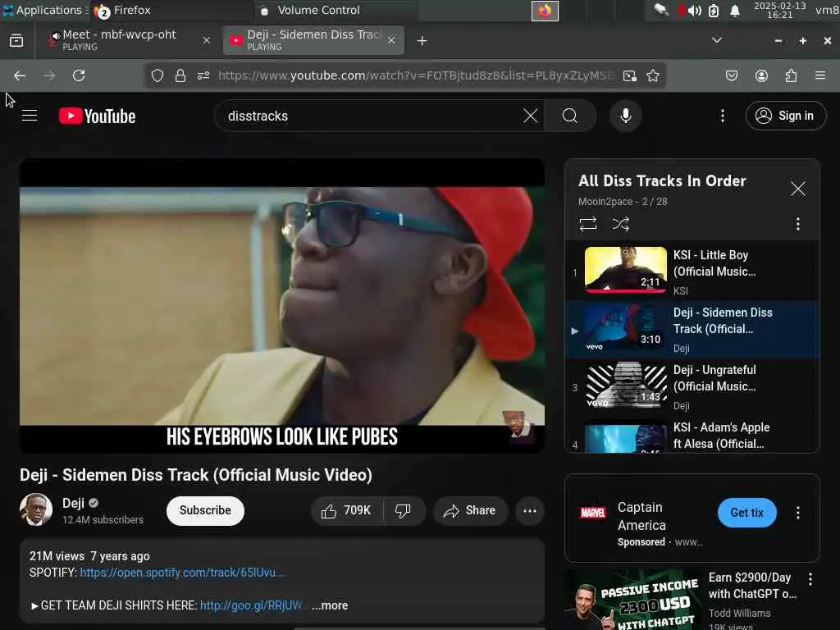The image size is (840, 630).
Task: Open Captain America ad options menu
Action: 797,513
